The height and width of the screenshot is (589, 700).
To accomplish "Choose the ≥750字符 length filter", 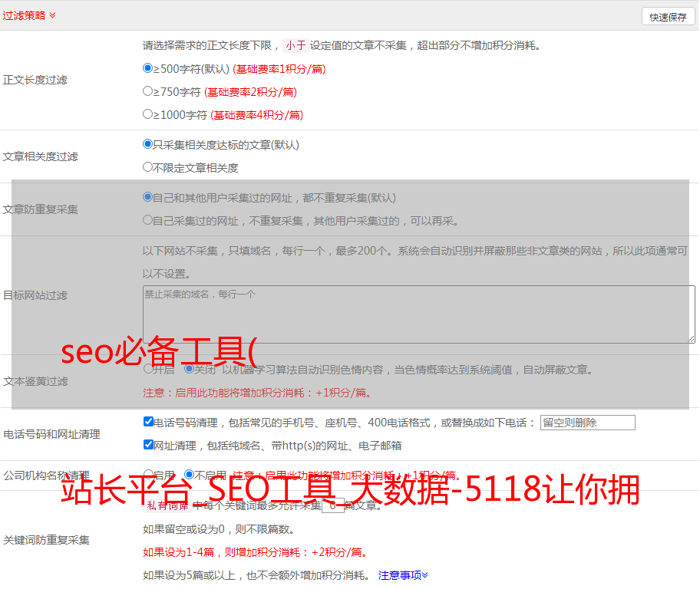I will pos(147,91).
